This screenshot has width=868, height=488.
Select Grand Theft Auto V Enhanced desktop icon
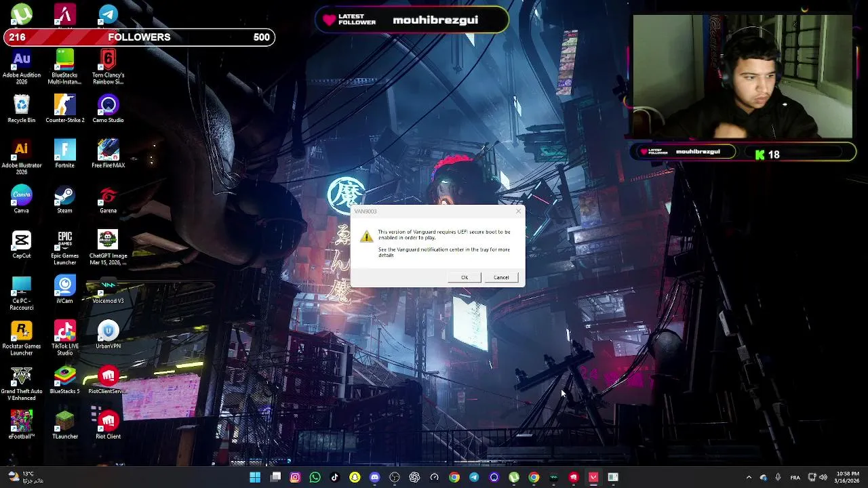tap(22, 384)
